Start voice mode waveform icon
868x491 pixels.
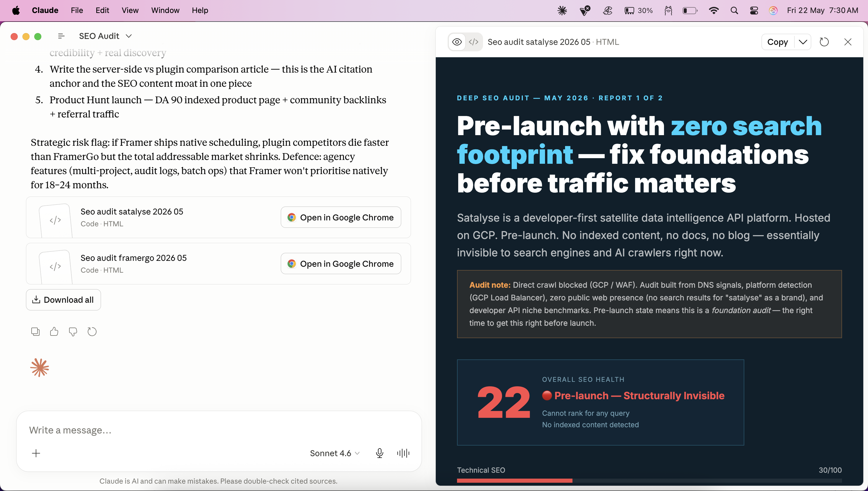tap(403, 453)
